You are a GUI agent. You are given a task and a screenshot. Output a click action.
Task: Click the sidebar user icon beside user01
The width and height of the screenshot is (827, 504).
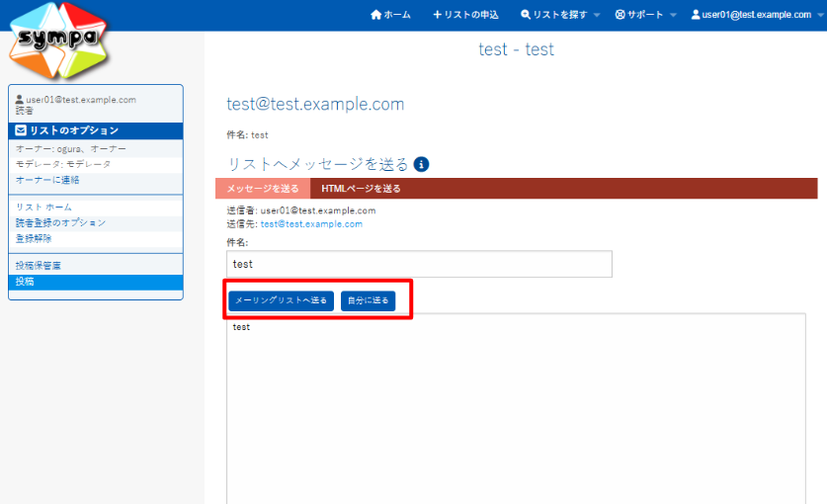(x=20, y=99)
